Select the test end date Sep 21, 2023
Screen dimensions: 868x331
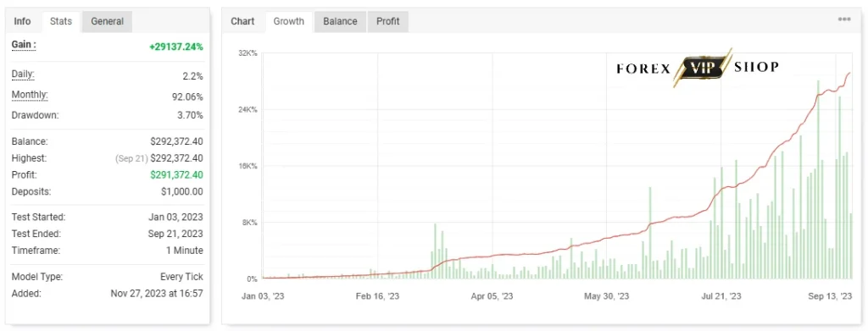coord(175,234)
